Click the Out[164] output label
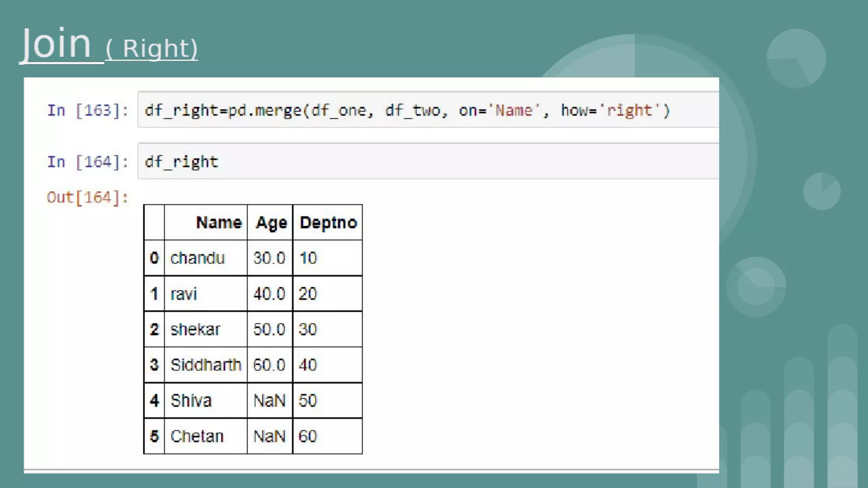Viewport: 868px width, 488px height. pyautogui.click(x=87, y=197)
